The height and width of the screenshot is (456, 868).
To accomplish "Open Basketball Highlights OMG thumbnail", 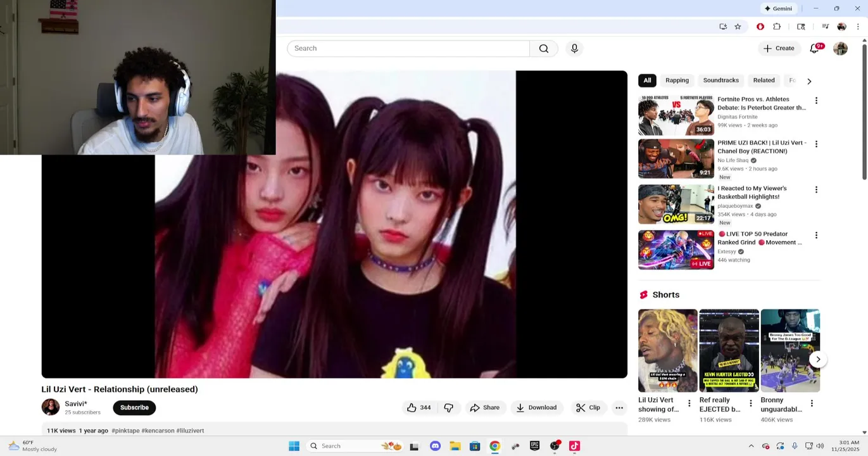I will point(676,205).
